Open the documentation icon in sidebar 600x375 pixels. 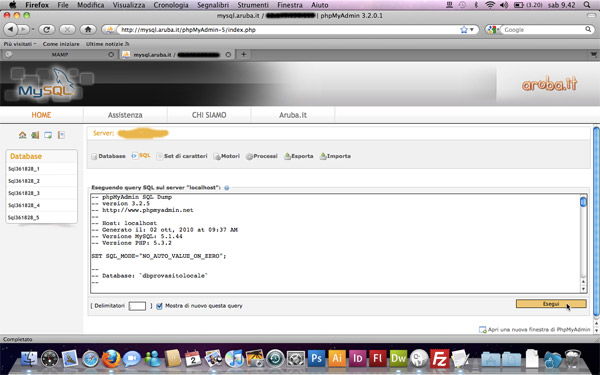tap(61, 135)
